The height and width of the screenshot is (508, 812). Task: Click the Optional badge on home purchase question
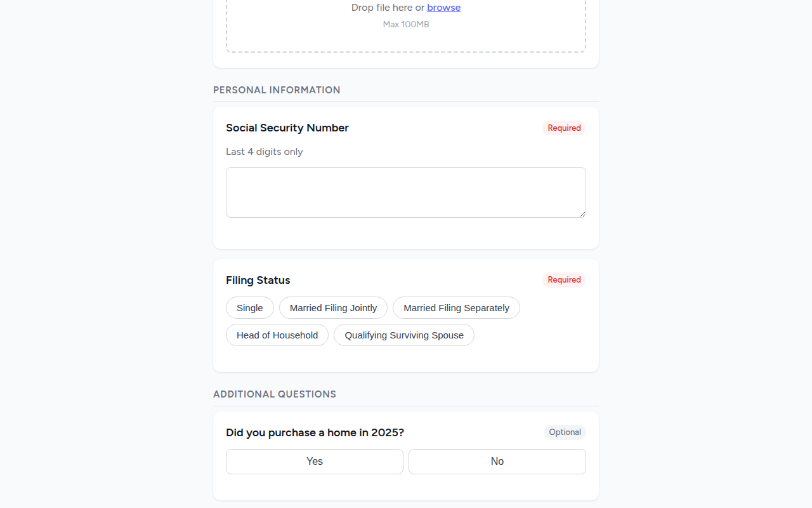point(565,432)
